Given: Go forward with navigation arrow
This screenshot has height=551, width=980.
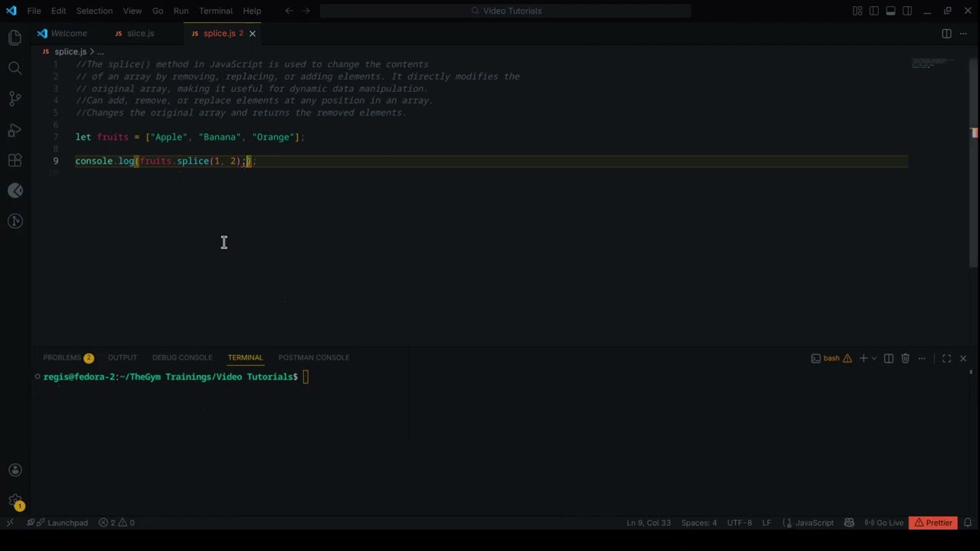Looking at the screenshot, I should tap(306, 11).
